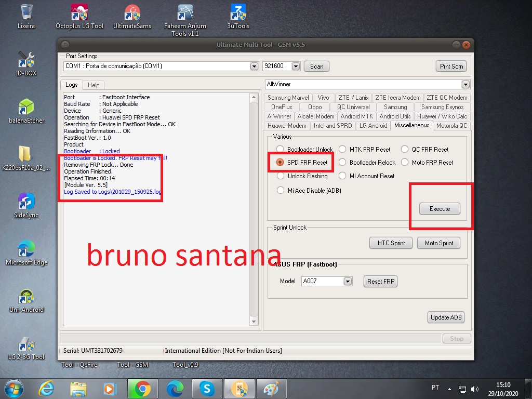The height and width of the screenshot is (399, 532).
Task: Switch to the Logs tab
Action: pyautogui.click(x=72, y=85)
